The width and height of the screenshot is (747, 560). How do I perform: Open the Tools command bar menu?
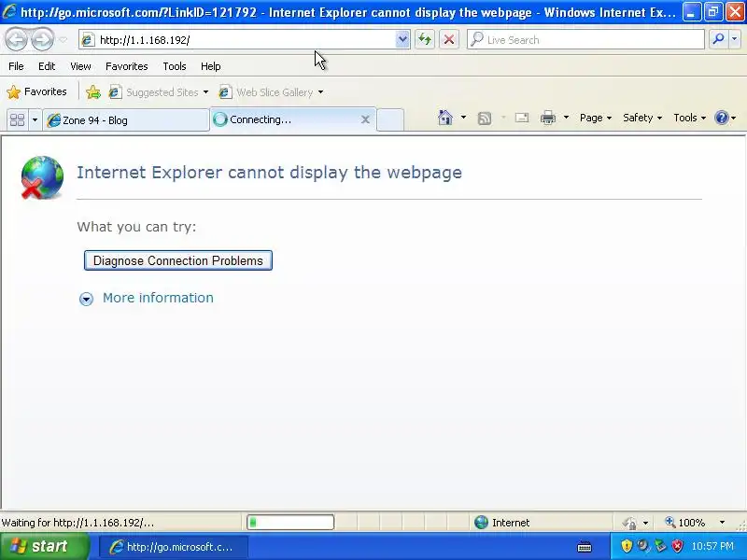pyautogui.click(x=689, y=118)
